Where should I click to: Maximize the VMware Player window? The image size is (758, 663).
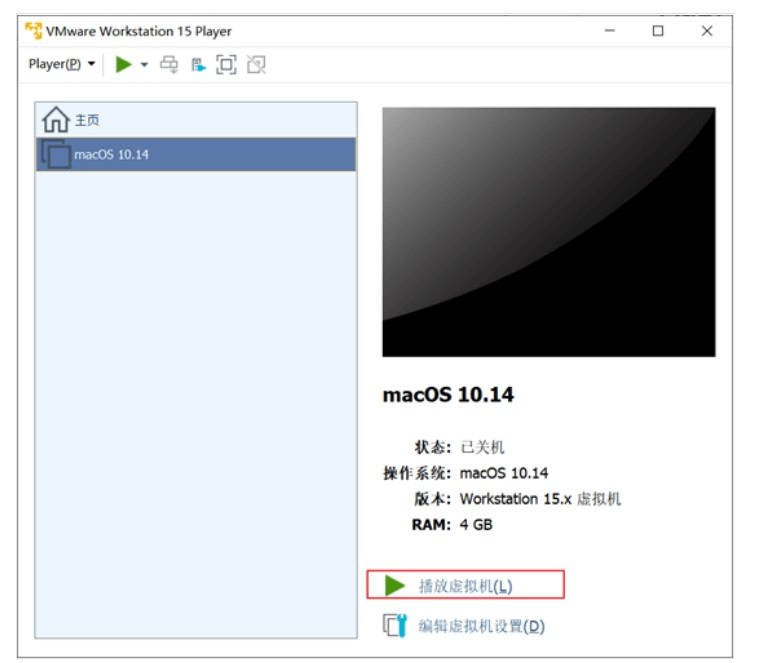click(658, 31)
